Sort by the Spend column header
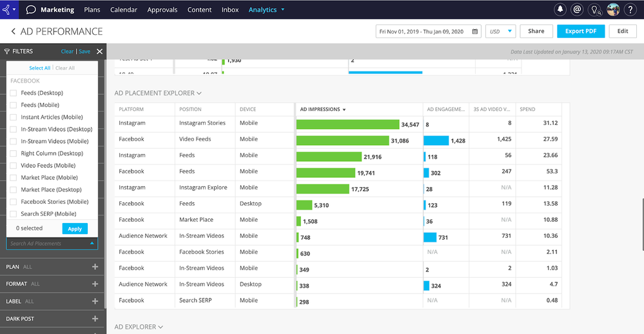The height and width of the screenshot is (334, 644). coord(527,109)
